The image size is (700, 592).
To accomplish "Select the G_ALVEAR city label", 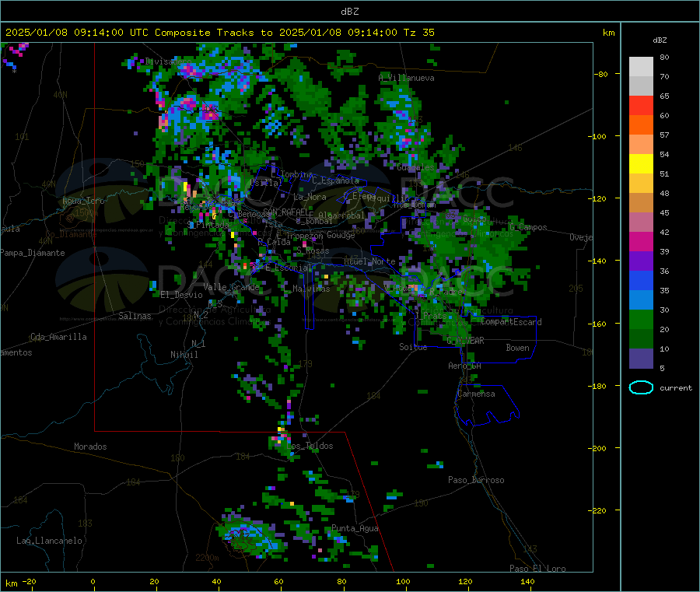I will [x=466, y=341].
